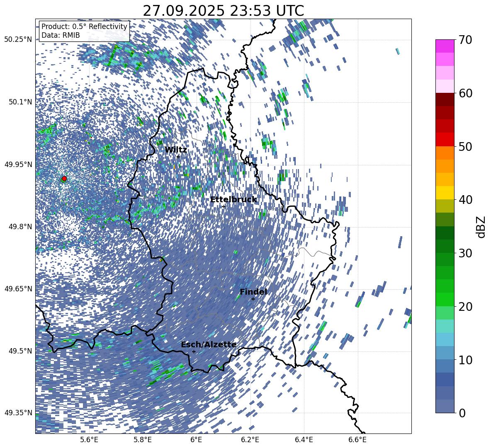Click the 70 tick label on colorbar
The width and height of the screenshot is (491, 448).
pyautogui.click(x=465, y=40)
